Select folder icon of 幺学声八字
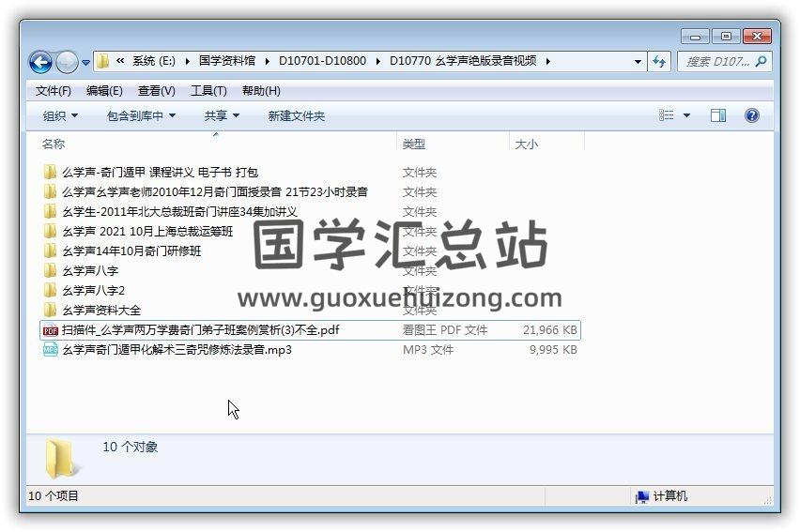 pos(50,270)
